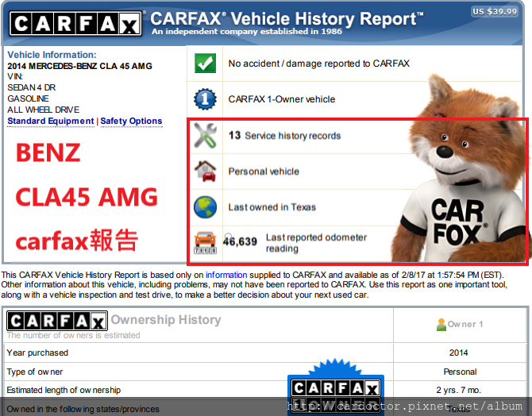Click the Owner 1 person icon
The width and height of the screenshot is (532, 416).
tap(441, 325)
